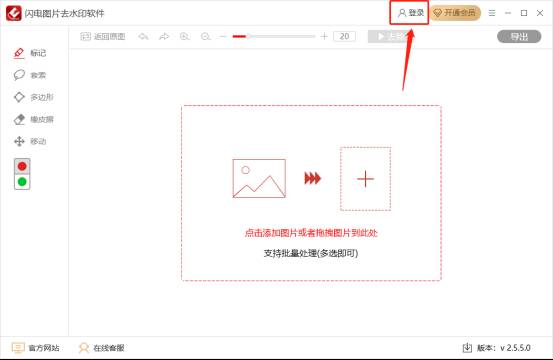The width and height of the screenshot is (553, 360).
Task: Open the 官方网站 official website link
Action: pos(35,348)
